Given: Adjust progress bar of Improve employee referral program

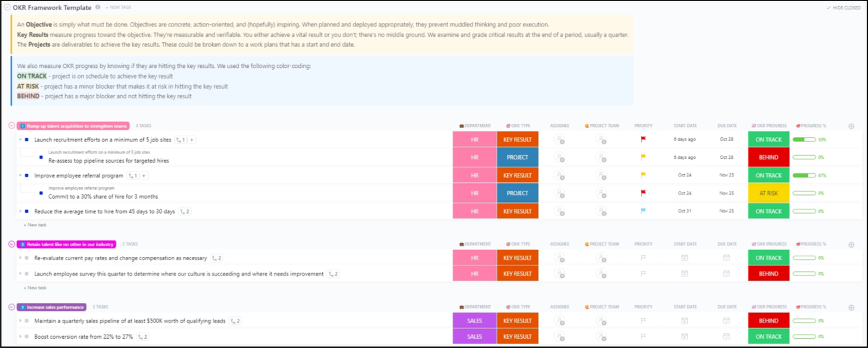Looking at the screenshot, I should point(804,175).
